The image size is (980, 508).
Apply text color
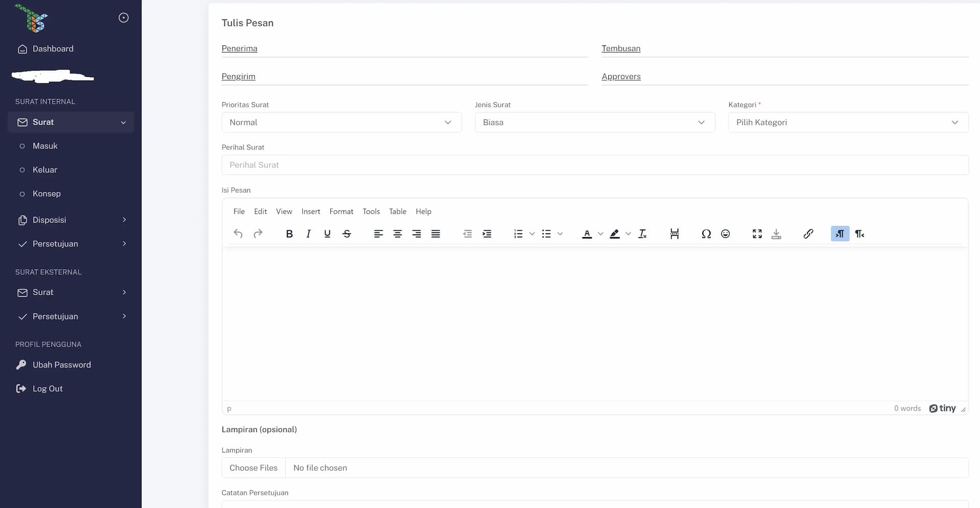[x=587, y=234]
